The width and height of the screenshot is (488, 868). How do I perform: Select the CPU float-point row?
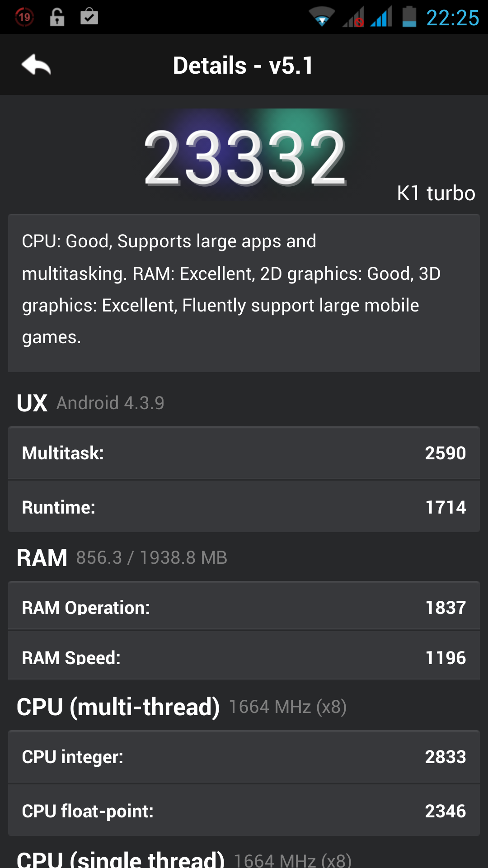(244, 811)
